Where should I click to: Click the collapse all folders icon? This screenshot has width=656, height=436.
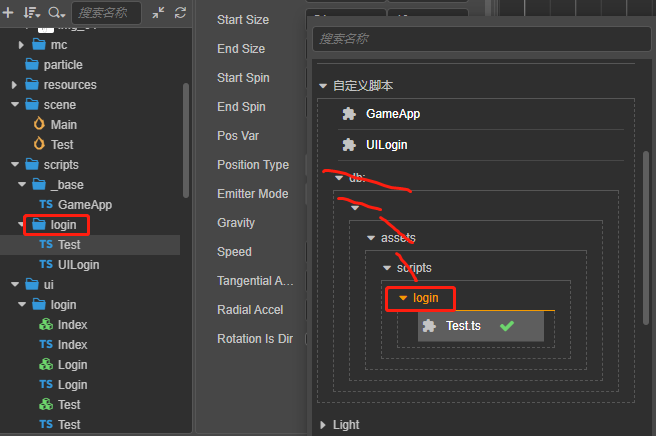point(158,13)
